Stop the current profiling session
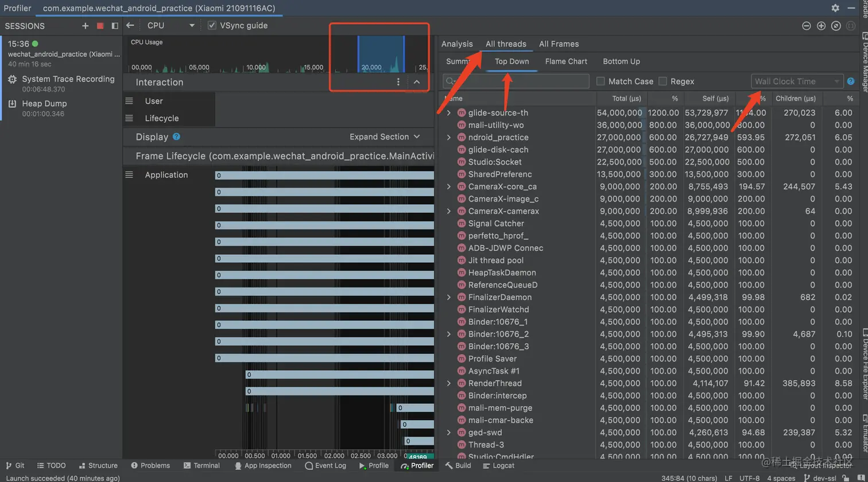Viewport: 868px width, 482px height. [100, 26]
